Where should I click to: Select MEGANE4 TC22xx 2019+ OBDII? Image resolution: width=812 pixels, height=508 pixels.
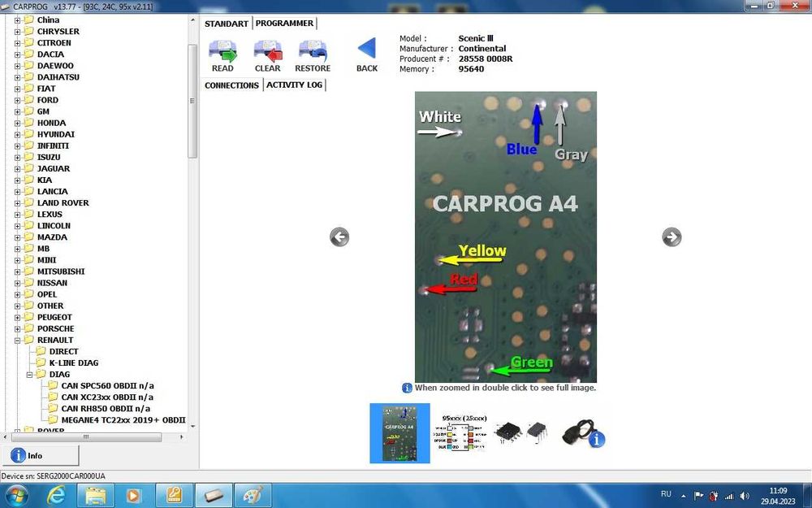123,420
